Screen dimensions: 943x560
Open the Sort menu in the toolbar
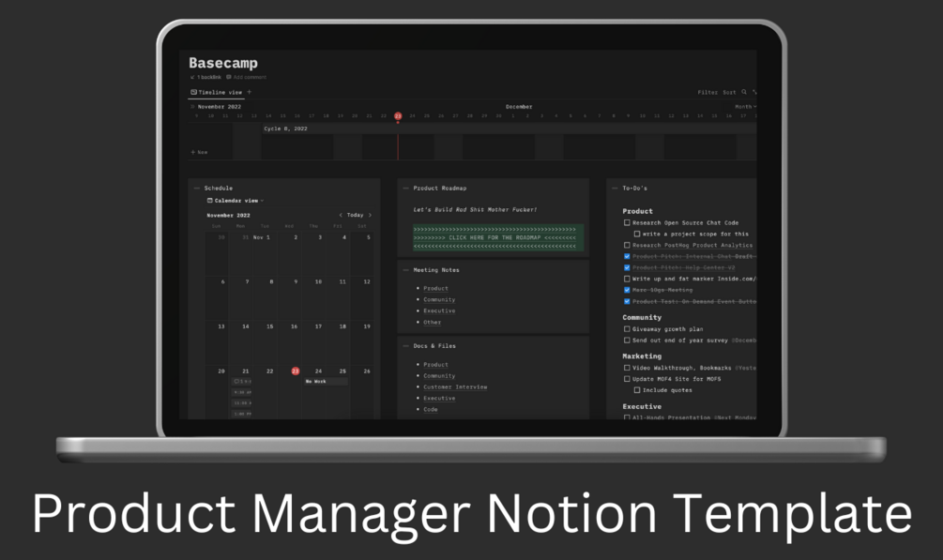[x=729, y=92]
